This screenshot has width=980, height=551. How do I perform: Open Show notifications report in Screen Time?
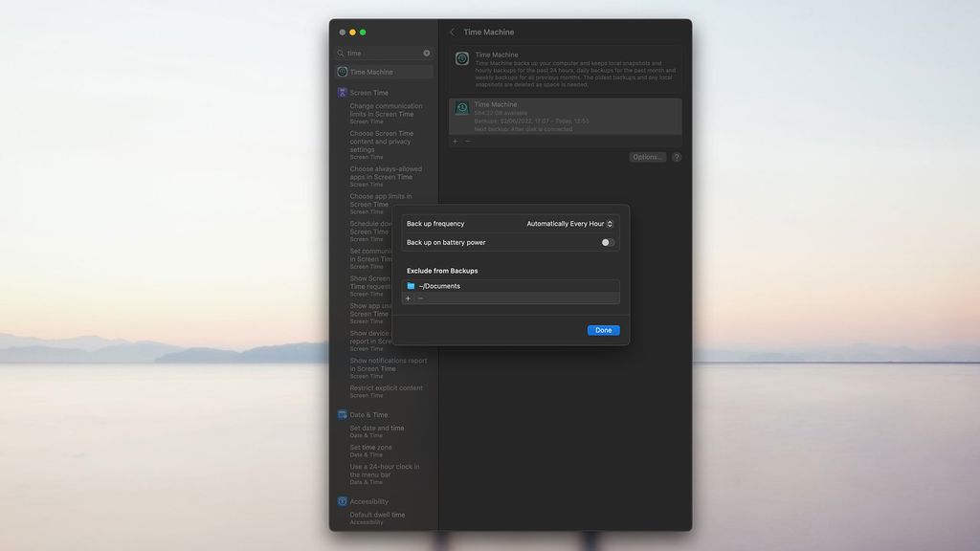pyautogui.click(x=389, y=368)
